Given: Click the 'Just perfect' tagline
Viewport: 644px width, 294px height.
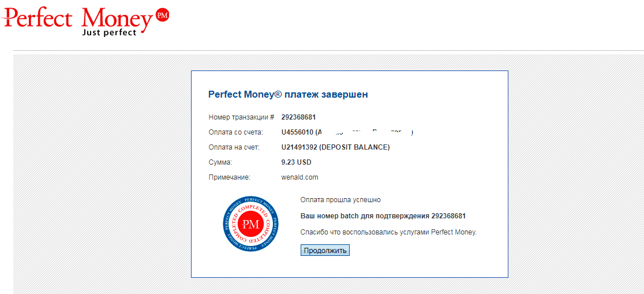Looking at the screenshot, I should click(x=109, y=32).
